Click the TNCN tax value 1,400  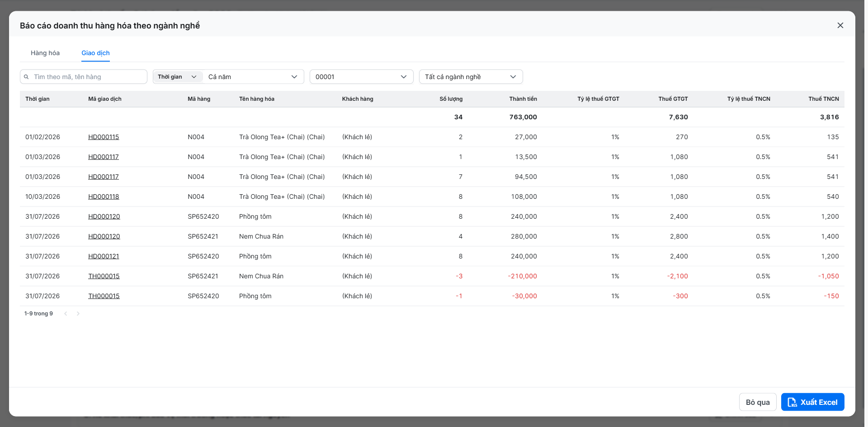(830, 236)
